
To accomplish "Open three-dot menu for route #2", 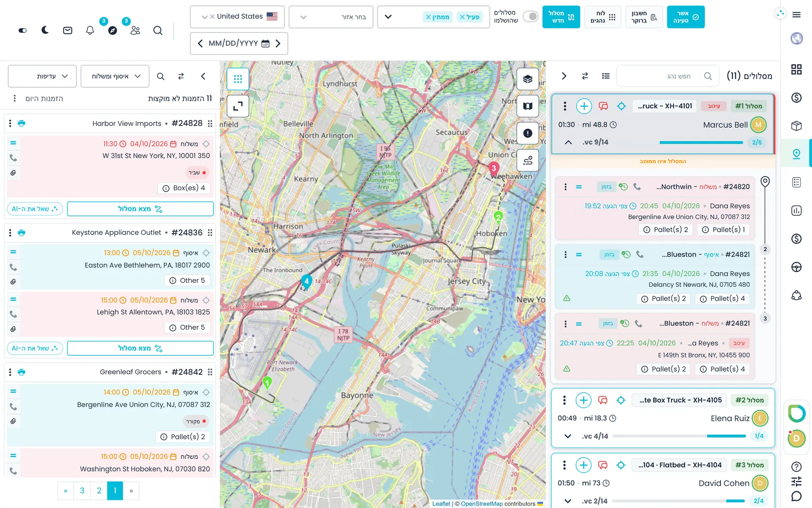I will [x=564, y=400].
